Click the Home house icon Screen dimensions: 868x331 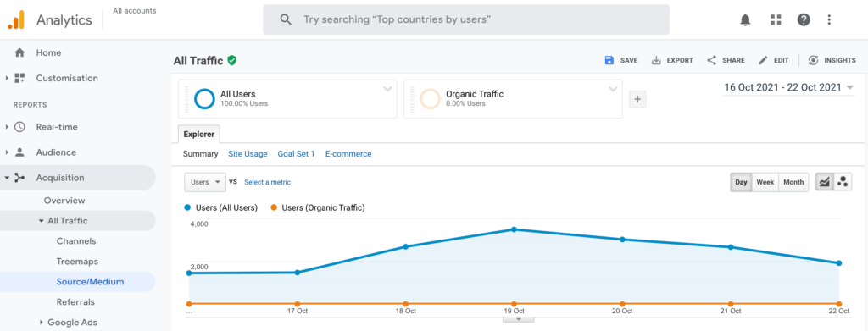(19, 53)
